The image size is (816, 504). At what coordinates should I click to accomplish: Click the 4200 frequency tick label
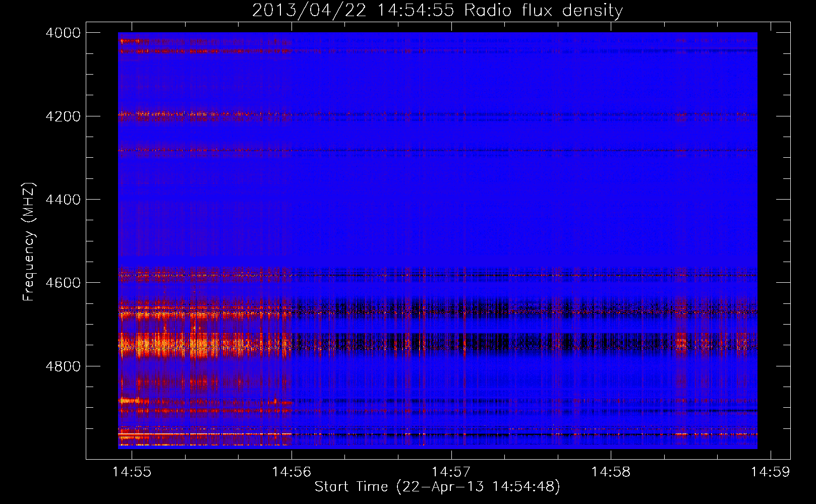point(63,116)
